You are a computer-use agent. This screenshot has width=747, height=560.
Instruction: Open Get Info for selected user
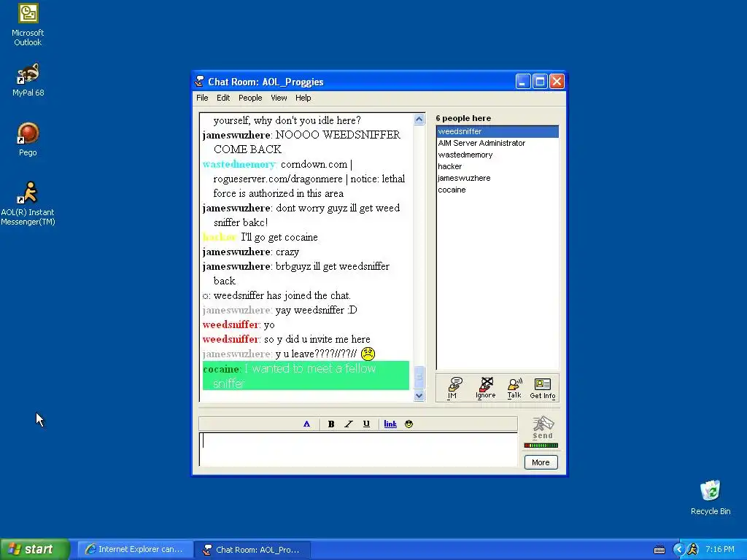click(543, 388)
